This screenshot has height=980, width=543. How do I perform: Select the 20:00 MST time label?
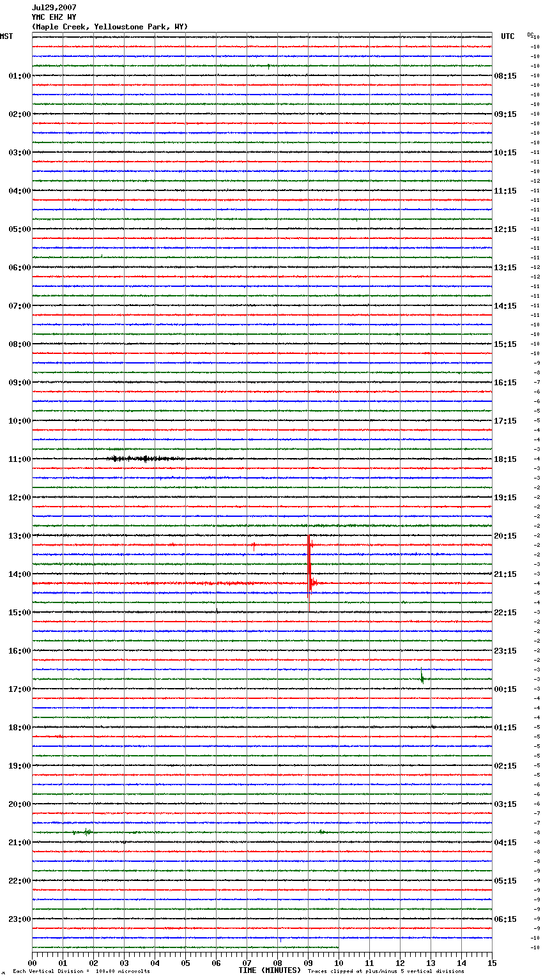click(x=20, y=804)
